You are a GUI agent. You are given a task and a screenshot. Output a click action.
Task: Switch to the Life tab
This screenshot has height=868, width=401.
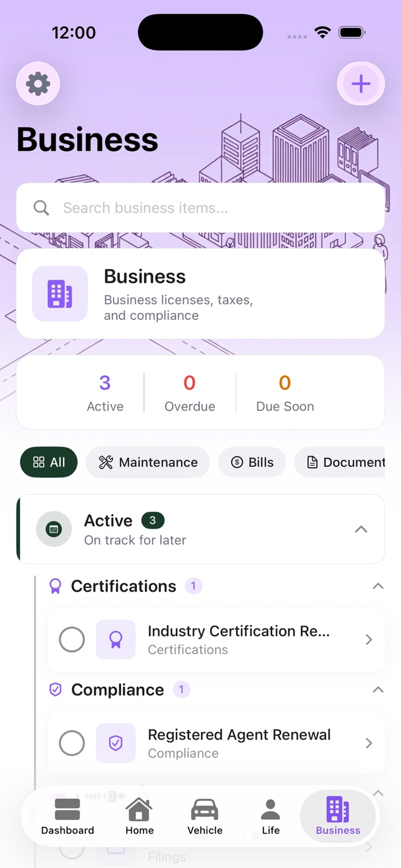[271, 815]
